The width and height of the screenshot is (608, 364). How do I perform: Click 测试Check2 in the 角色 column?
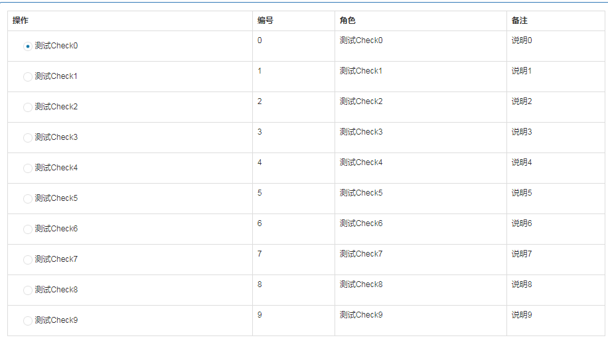tap(361, 101)
